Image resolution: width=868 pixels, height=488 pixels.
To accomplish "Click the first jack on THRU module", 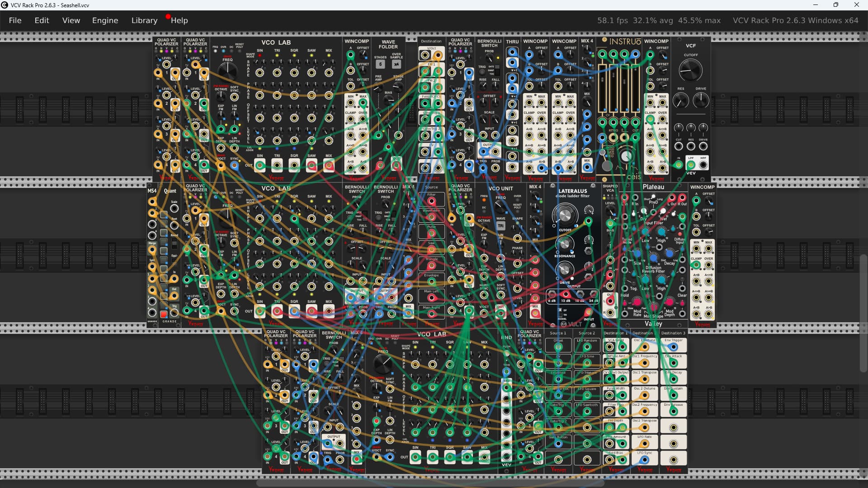I will [512, 52].
